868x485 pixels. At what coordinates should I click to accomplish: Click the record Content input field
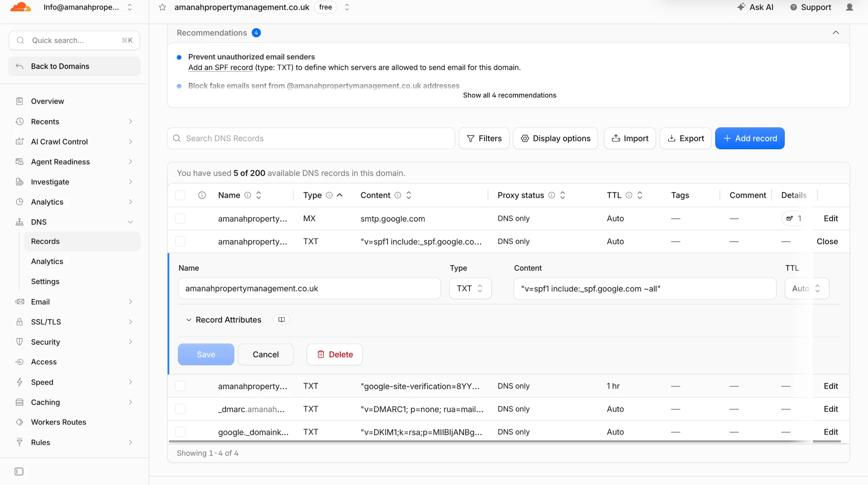pyautogui.click(x=644, y=288)
